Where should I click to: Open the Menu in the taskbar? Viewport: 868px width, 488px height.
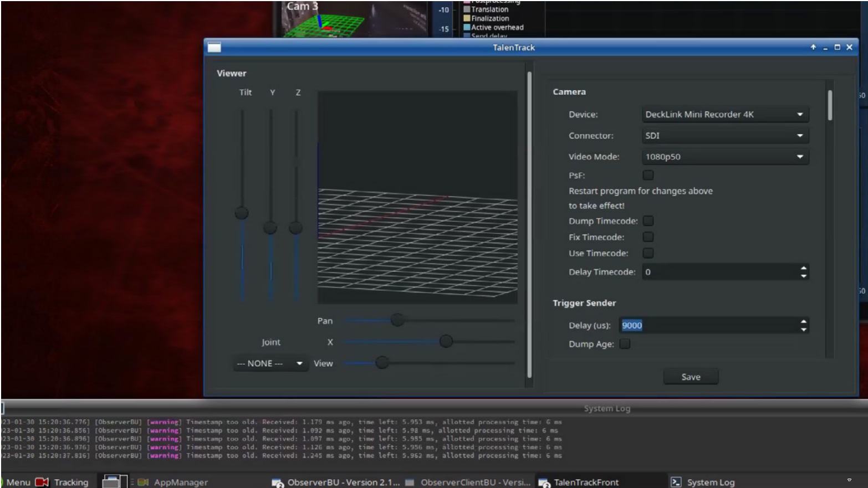[x=18, y=482]
